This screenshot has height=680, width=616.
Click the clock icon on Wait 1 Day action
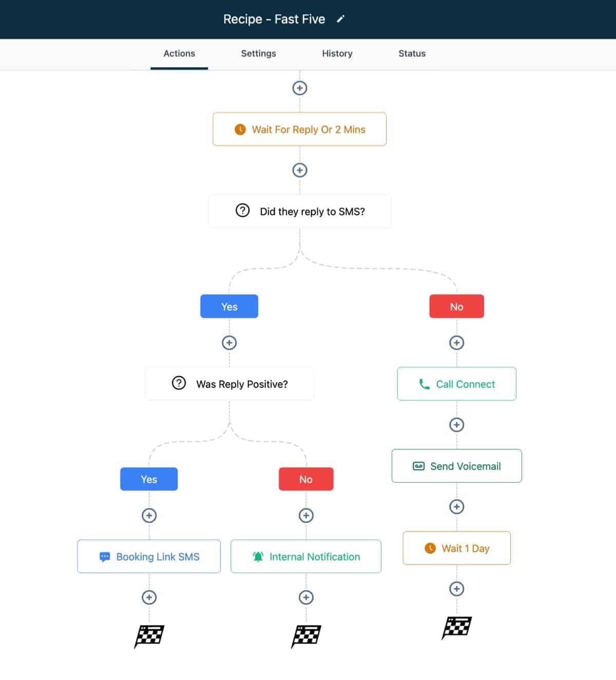point(430,548)
